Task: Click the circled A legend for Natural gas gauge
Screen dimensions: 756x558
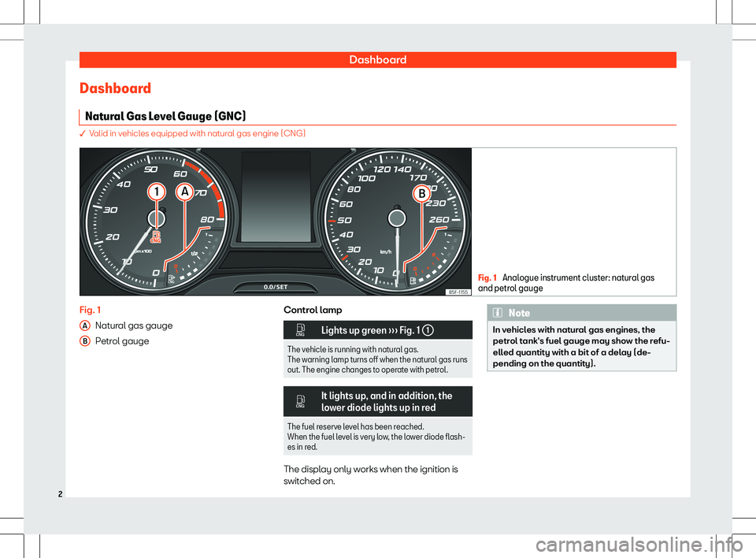Action: pyautogui.click(x=83, y=325)
